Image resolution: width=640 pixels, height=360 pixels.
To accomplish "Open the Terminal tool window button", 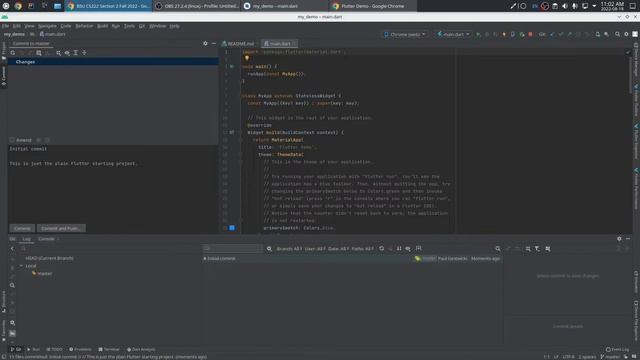I will tap(109, 349).
